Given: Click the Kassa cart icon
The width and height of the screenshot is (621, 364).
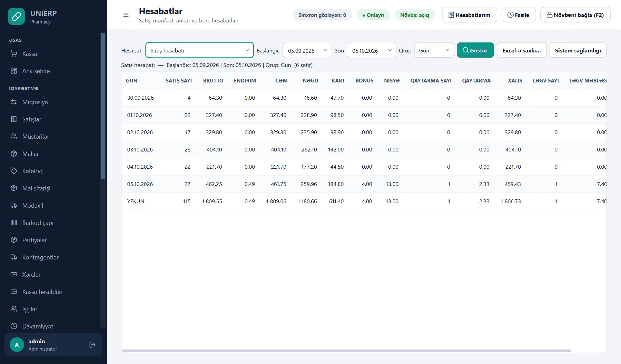Looking at the screenshot, I should (x=14, y=53).
